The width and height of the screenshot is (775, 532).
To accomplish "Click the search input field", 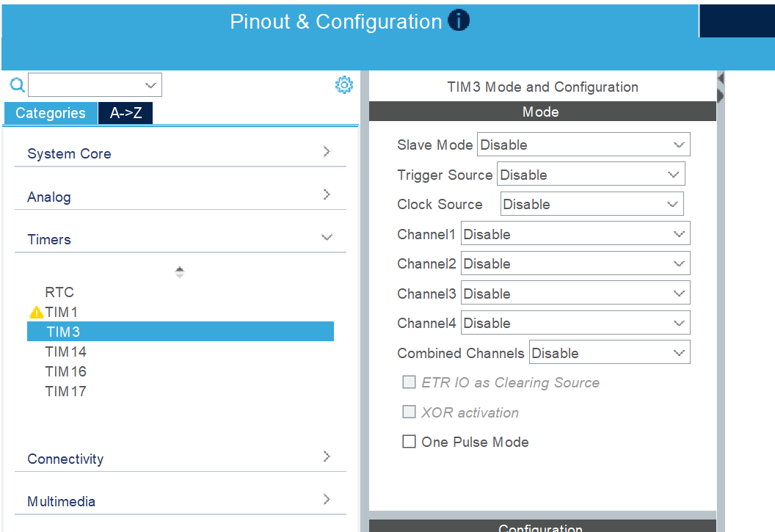I will pyautogui.click(x=87, y=85).
